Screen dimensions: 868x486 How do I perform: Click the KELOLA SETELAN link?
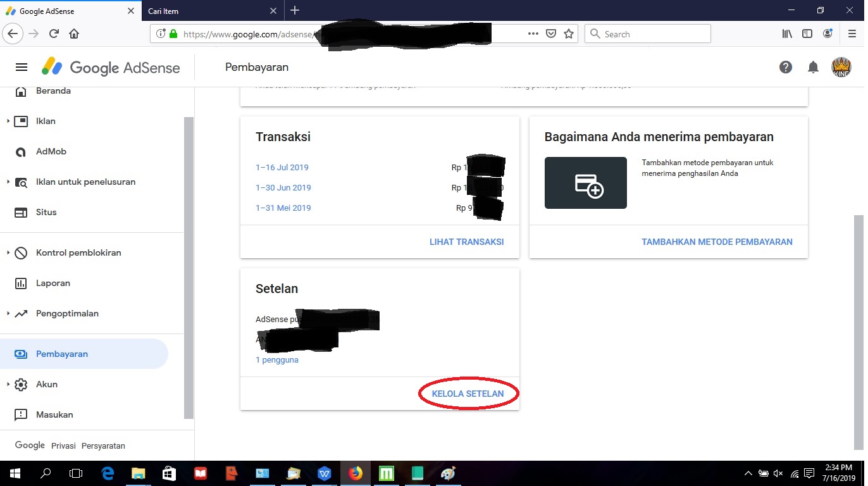[468, 393]
